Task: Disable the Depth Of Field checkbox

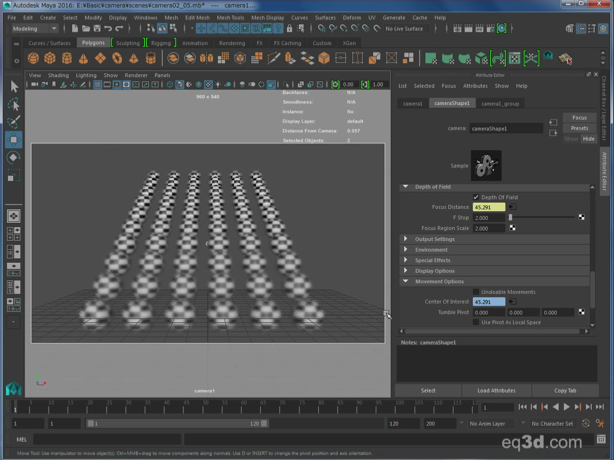Action: (476, 197)
